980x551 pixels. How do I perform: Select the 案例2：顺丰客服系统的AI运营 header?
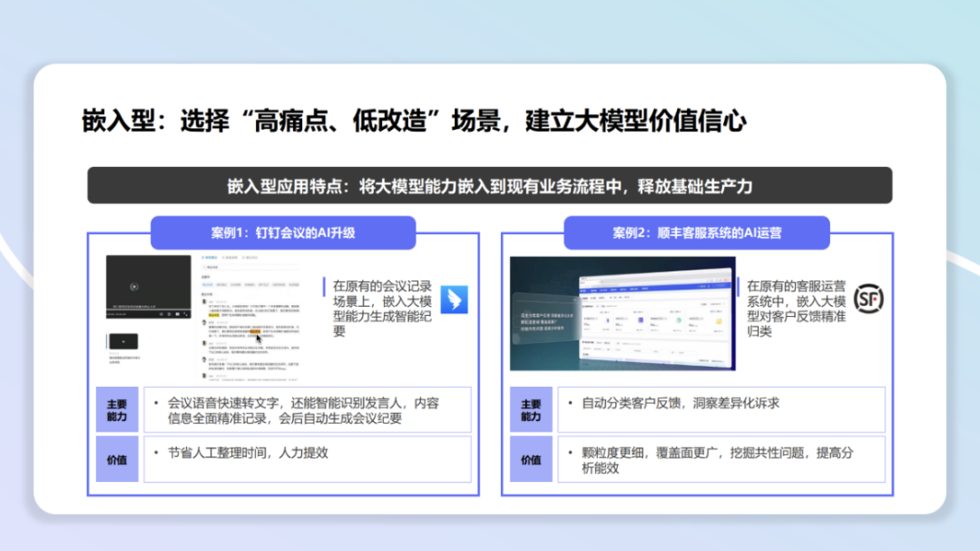pyautogui.click(x=697, y=232)
